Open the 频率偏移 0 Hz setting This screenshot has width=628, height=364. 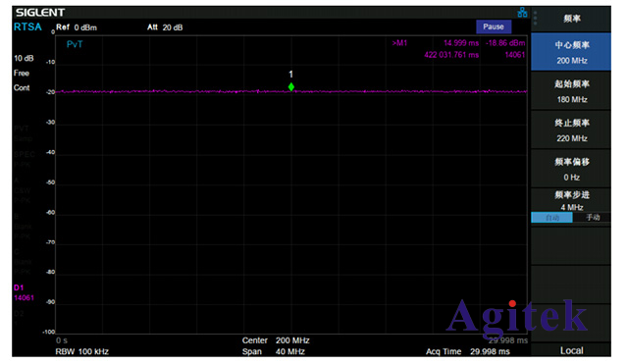click(x=571, y=169)
